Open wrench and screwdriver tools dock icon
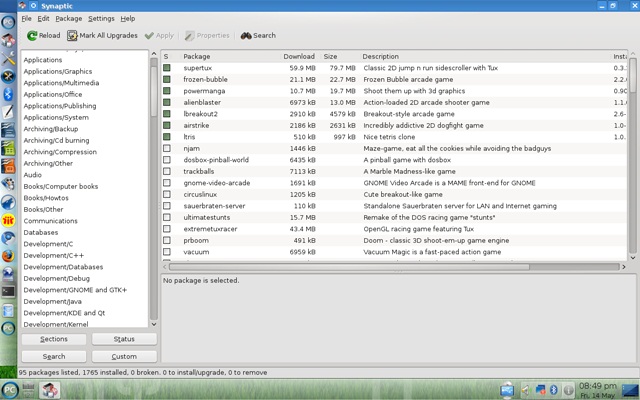640x400 pixels. [8, 58]
